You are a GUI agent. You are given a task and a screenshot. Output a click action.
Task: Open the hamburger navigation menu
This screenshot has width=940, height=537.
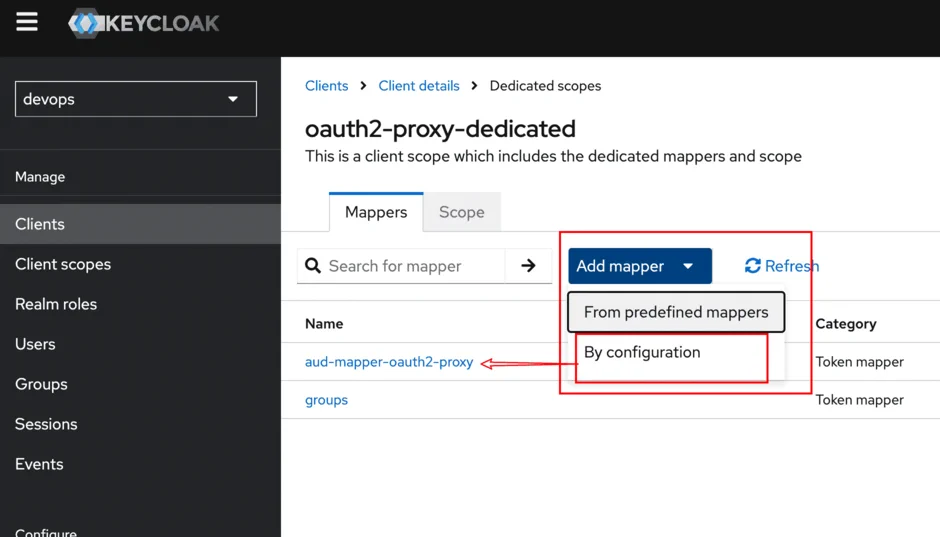pos(27,22)
